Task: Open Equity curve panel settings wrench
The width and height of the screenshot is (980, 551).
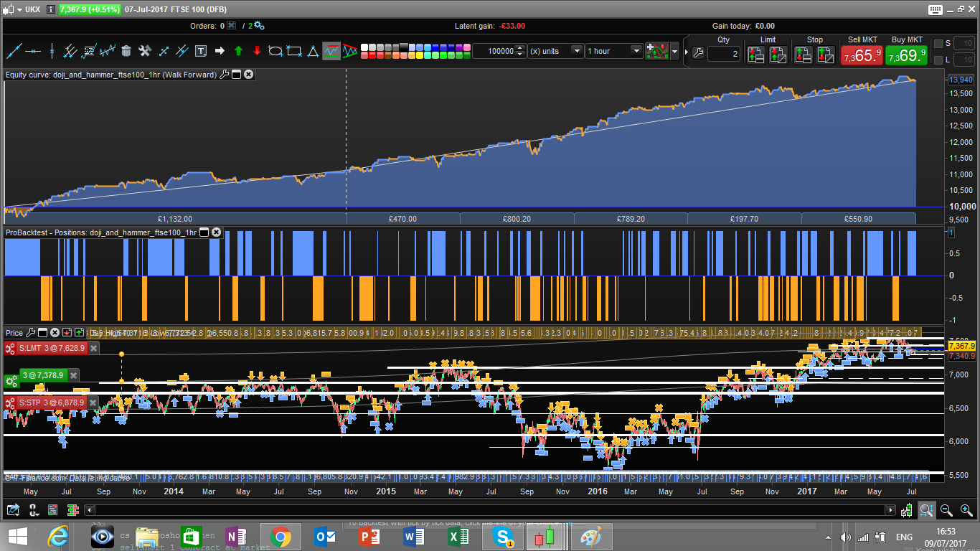Action: (225, 74)
